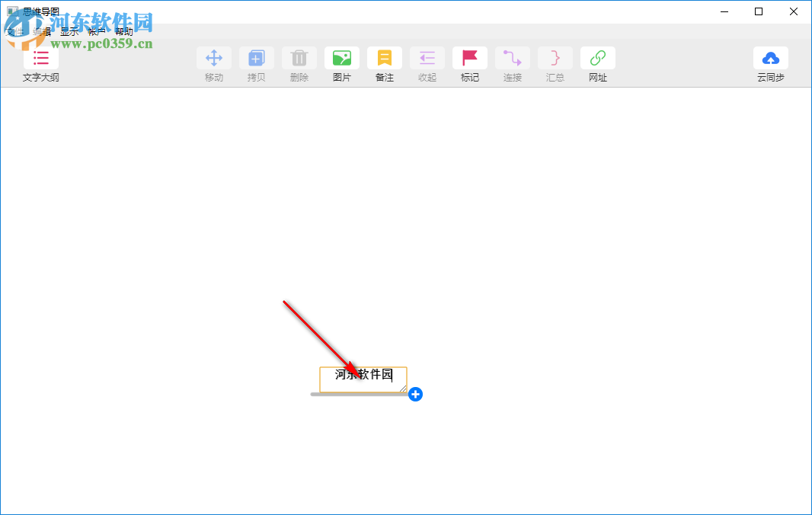Add a note with the 备注 icon
The image size is (812, 515).
384,58
